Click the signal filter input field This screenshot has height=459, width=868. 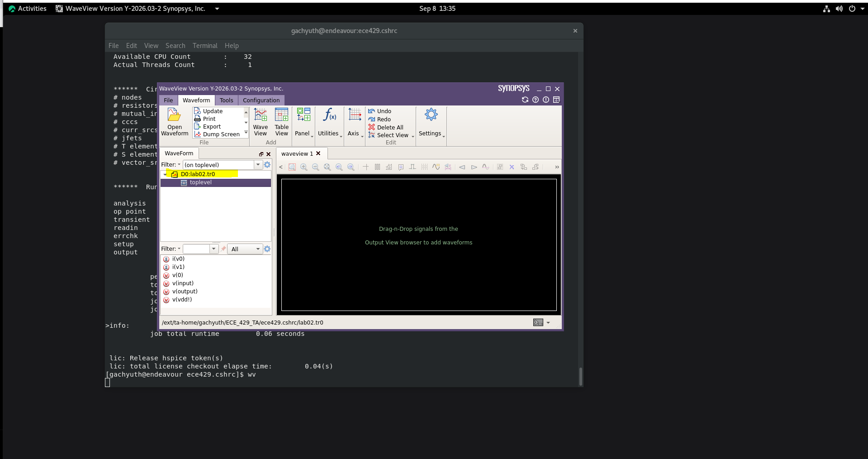tap(196, 249)
